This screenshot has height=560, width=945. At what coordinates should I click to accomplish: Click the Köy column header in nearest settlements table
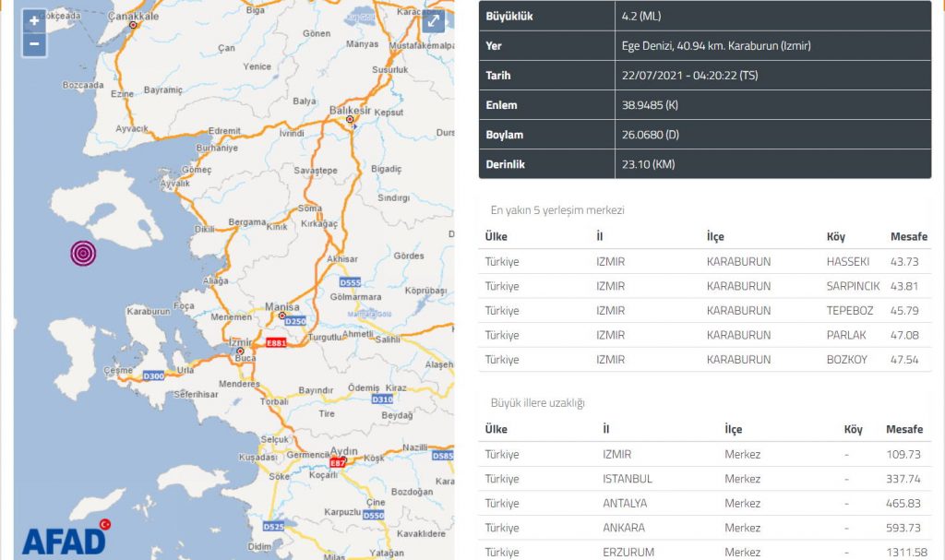coord(835,237)
